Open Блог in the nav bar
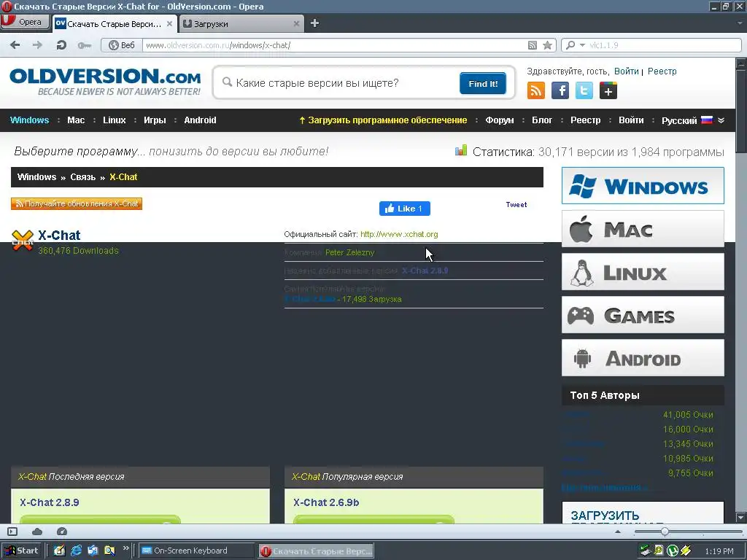 tap(542, 120)
